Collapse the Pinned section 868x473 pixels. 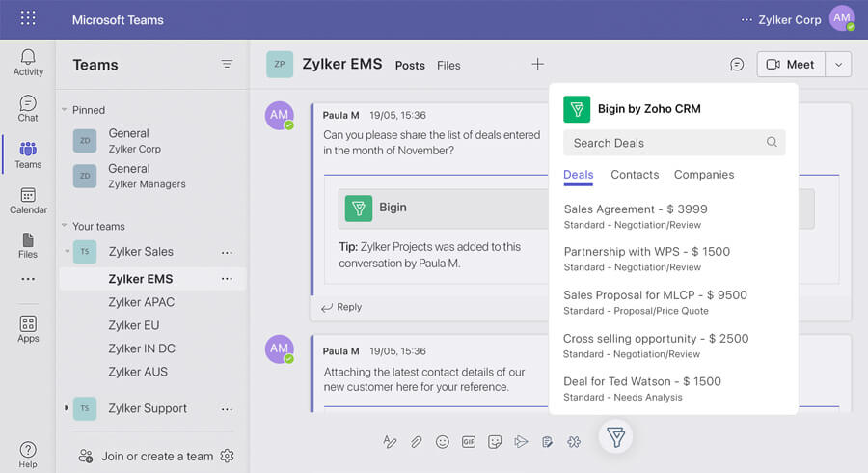(x=65, y=110)
